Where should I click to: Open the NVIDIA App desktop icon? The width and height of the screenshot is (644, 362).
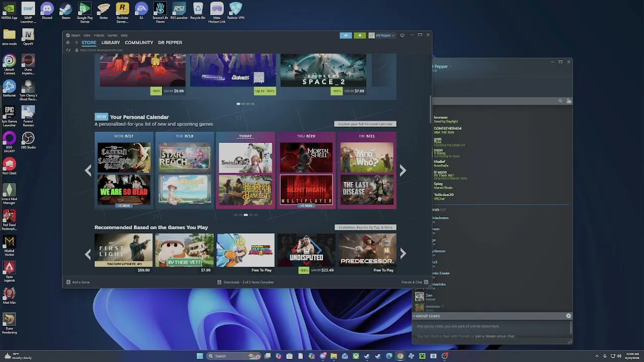[9, 11]
